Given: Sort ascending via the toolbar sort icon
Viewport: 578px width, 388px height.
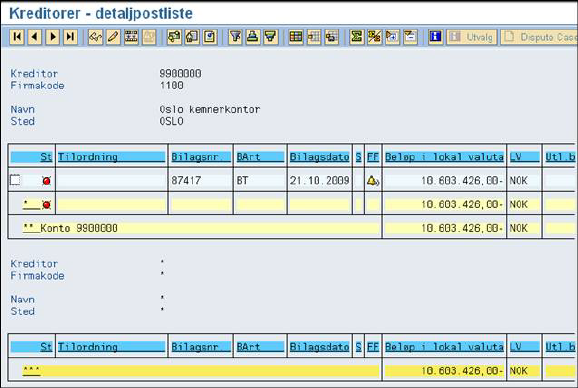Looking at the screenshot, I should tap(253, 36).
